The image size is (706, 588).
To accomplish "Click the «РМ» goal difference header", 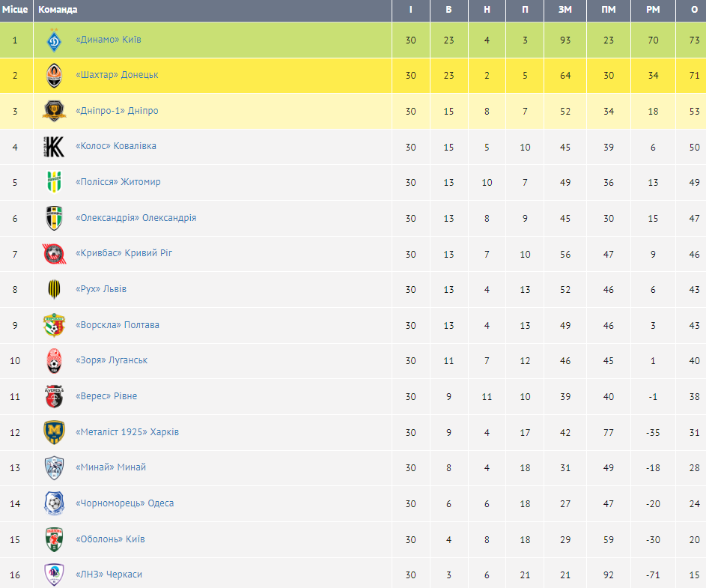I will pyautogui.click(x=653, y=10).
